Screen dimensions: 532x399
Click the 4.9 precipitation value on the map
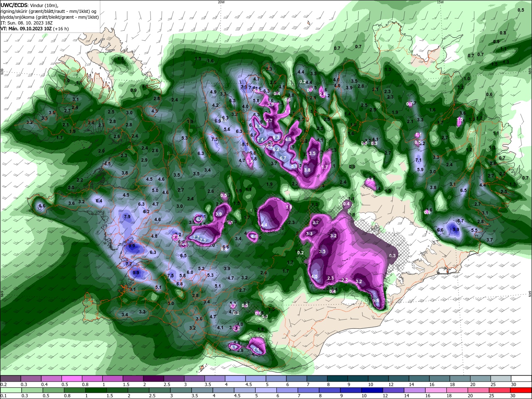[213, 92]
